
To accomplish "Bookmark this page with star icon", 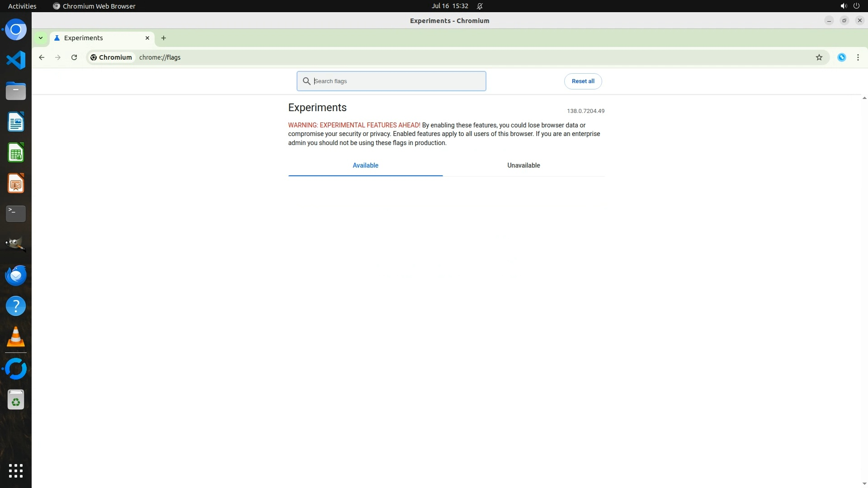I will click(819, 57).
